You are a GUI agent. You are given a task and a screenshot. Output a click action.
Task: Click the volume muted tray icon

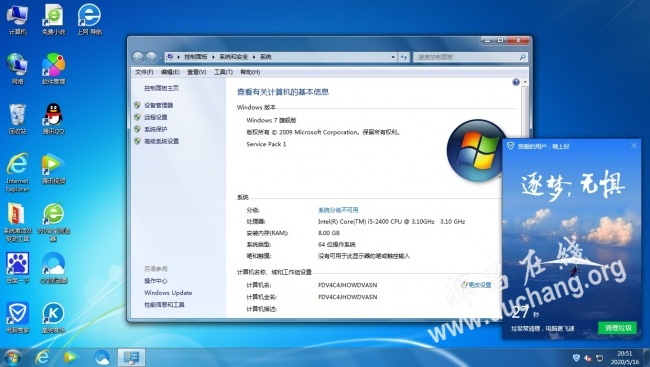click(x=588, y=357)
